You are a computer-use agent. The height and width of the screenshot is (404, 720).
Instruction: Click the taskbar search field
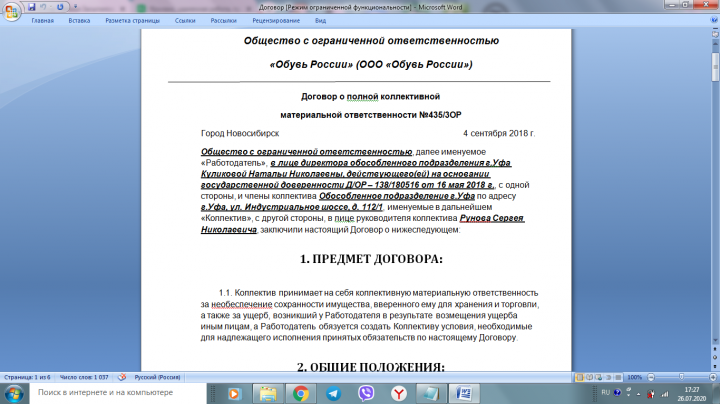[x=118, y=393]
